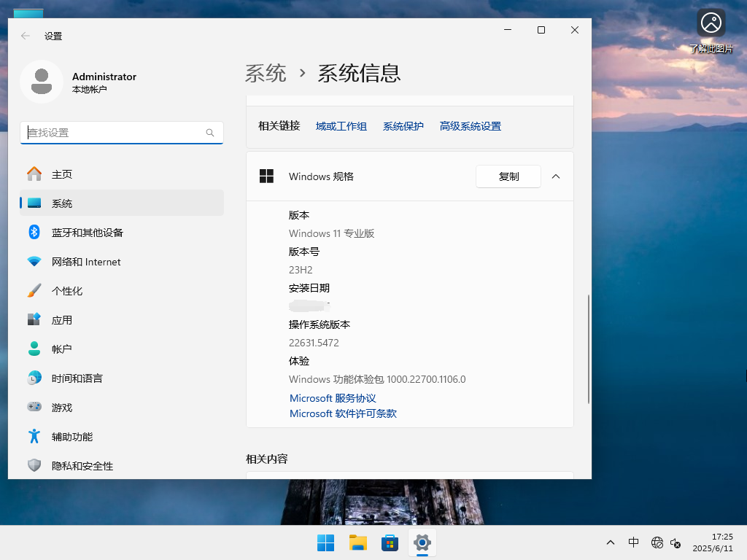
Task: Click the settings page vertical scrollbar
Action: point(589,349)
